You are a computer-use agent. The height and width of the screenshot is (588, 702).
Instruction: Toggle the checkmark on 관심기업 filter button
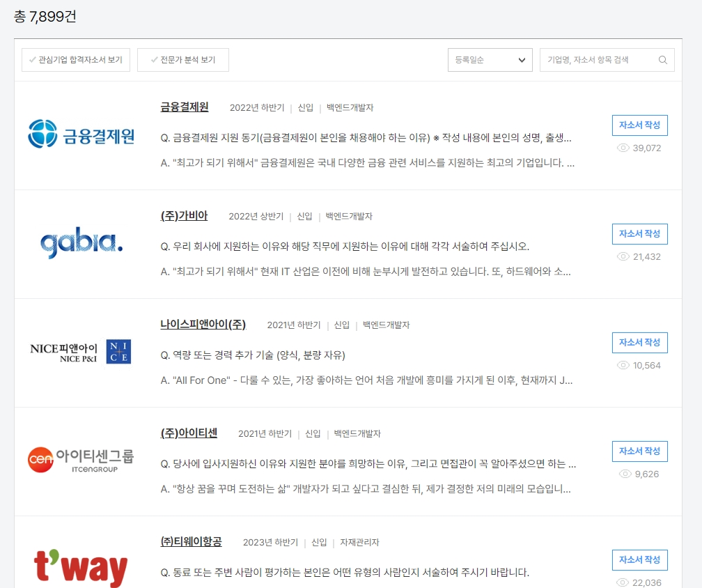tap(31, 60)
